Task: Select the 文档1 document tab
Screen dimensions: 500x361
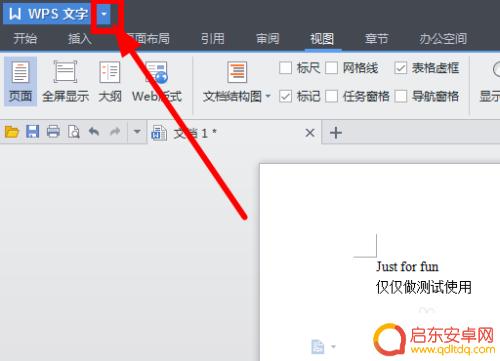Action: [233, 133]
